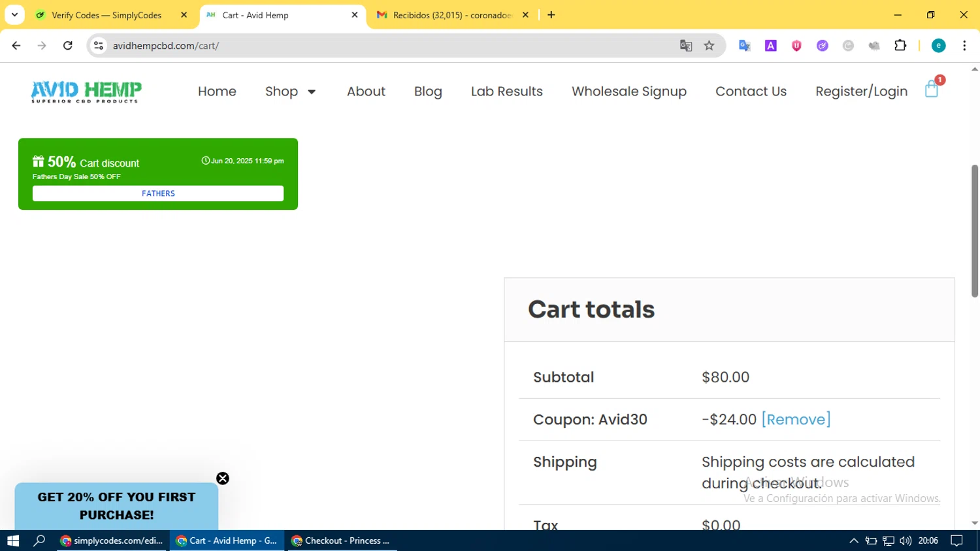Viewport: 980px width, 551px height.
Task: Remove the Avid30 coupon
Action: [x=796, y=419]
